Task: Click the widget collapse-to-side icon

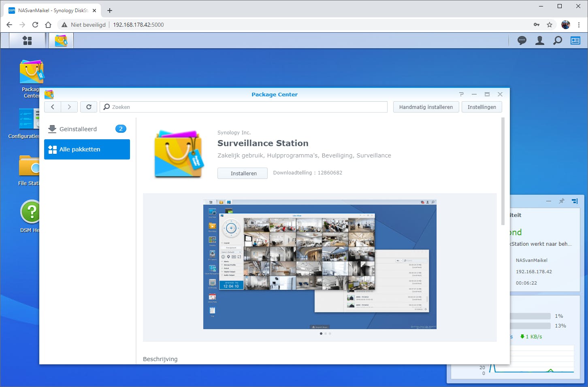Action: [x=575, y=201]
